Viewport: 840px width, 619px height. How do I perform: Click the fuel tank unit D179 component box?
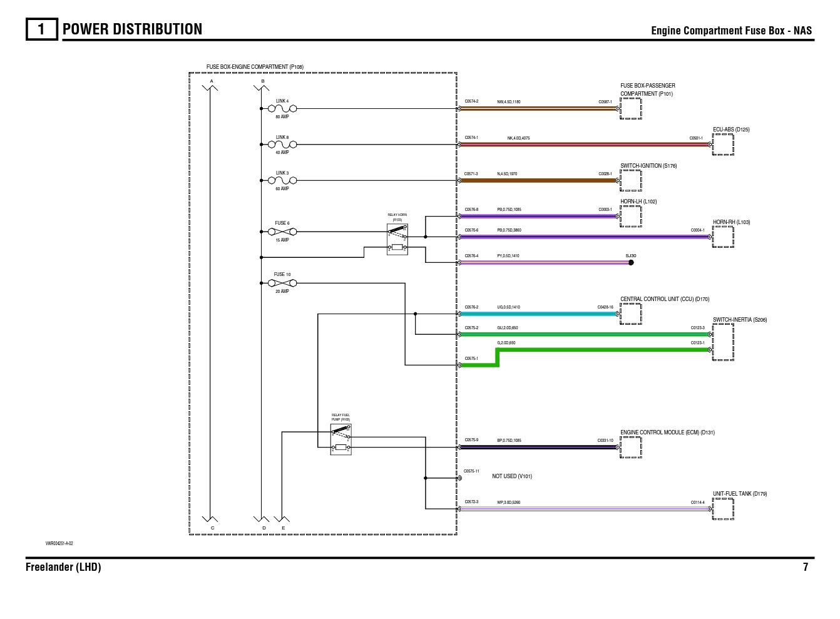pos(723,509)
